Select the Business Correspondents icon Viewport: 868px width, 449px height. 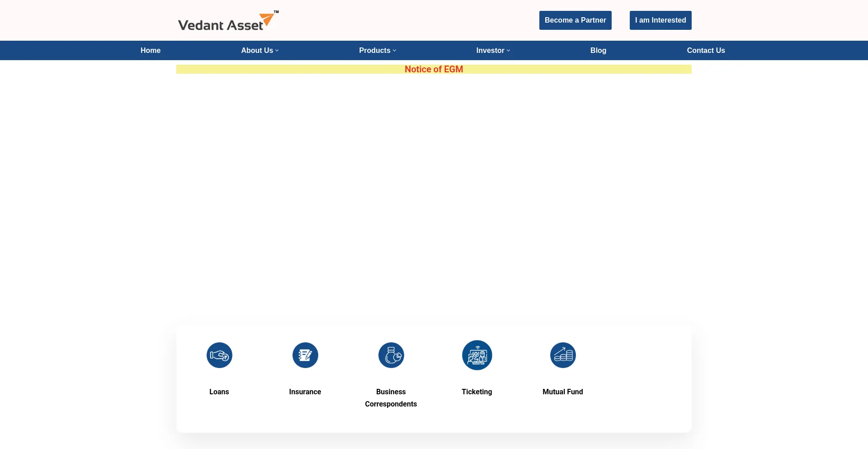[x=391, y=355]
